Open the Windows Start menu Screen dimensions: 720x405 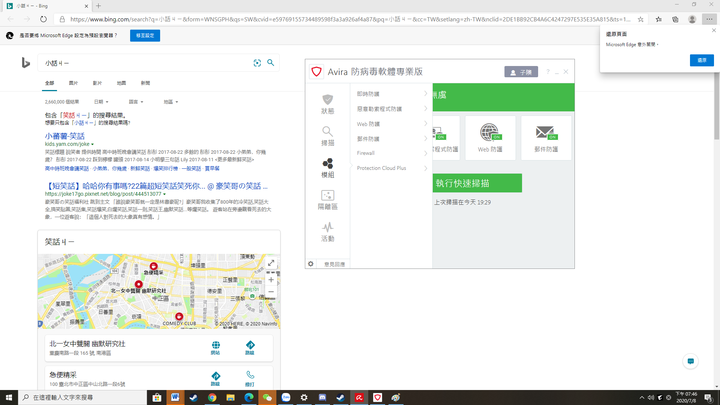point(9,397)
